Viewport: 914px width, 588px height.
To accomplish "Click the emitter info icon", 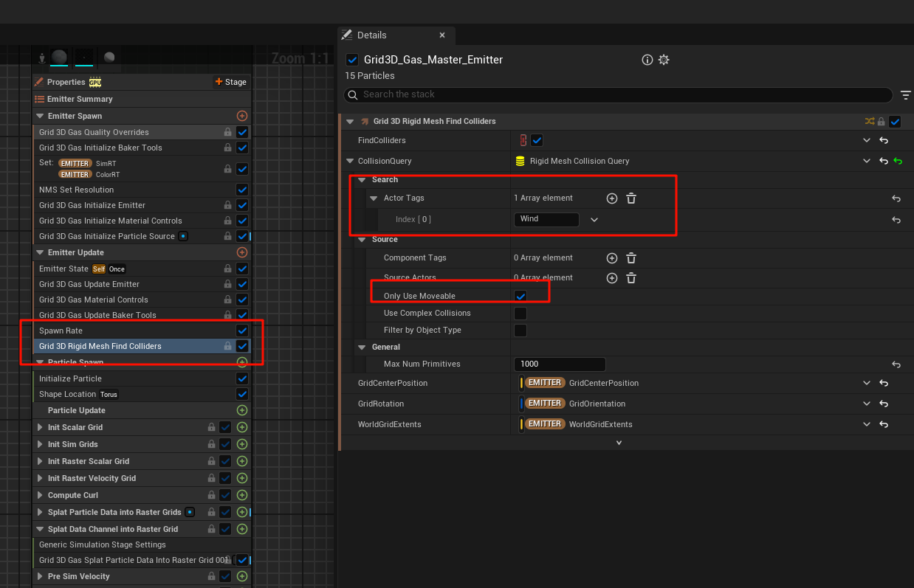I will [x=647, y=60].
